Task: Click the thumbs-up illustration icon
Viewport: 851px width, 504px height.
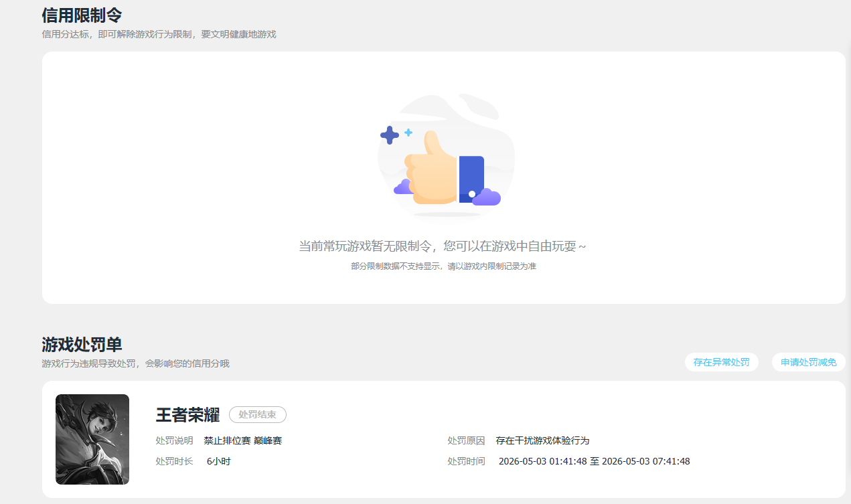Action: (445, 157)
